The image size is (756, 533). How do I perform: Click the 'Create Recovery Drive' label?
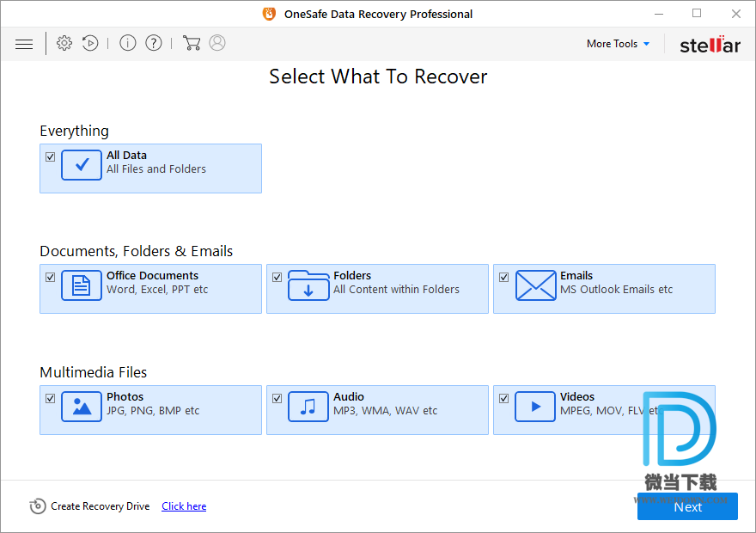coord(101,506)
